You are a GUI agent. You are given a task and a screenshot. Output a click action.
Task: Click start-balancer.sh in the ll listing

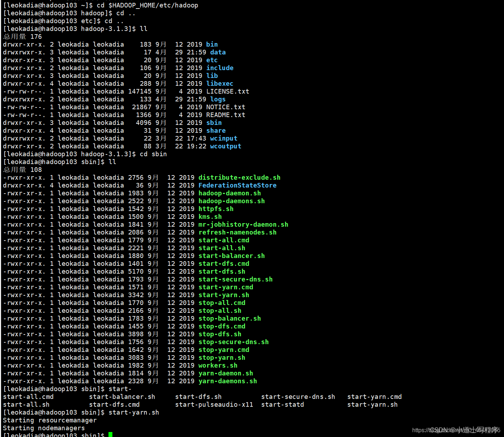[x=232, y=256]
